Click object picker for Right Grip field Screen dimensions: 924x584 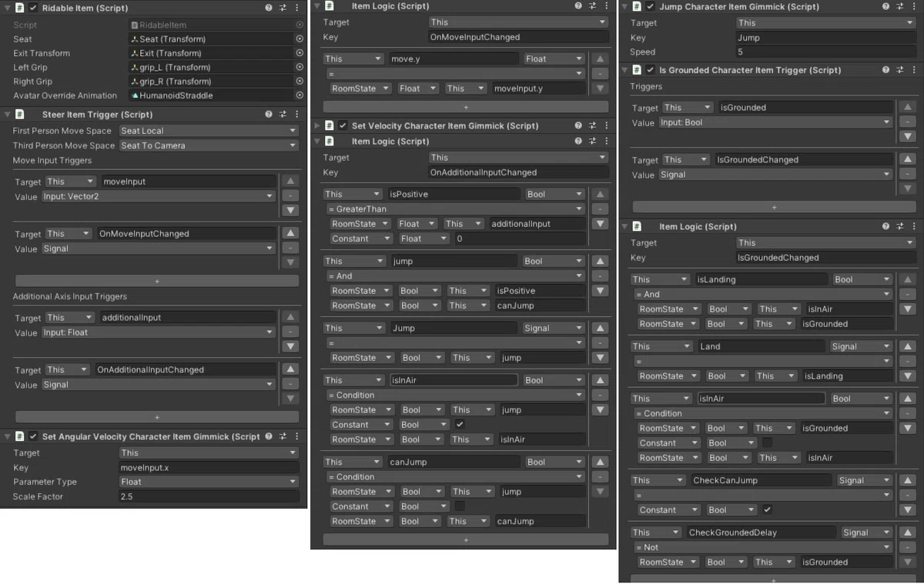[x=300, y=82]
